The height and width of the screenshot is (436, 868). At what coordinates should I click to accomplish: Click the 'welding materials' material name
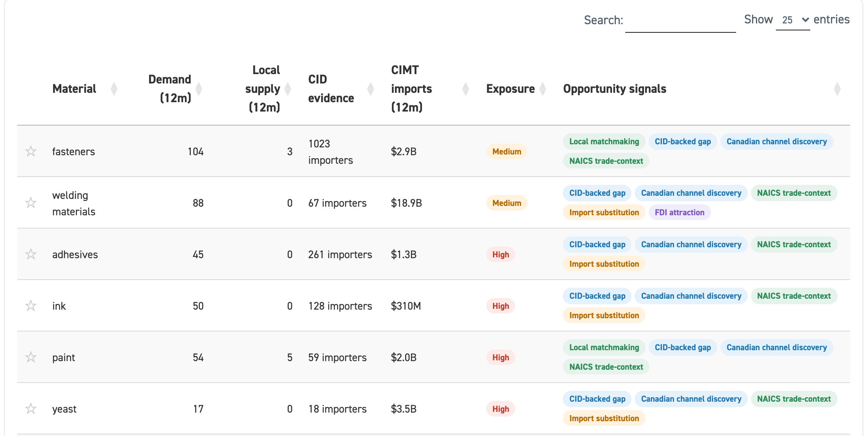[74, 203]
